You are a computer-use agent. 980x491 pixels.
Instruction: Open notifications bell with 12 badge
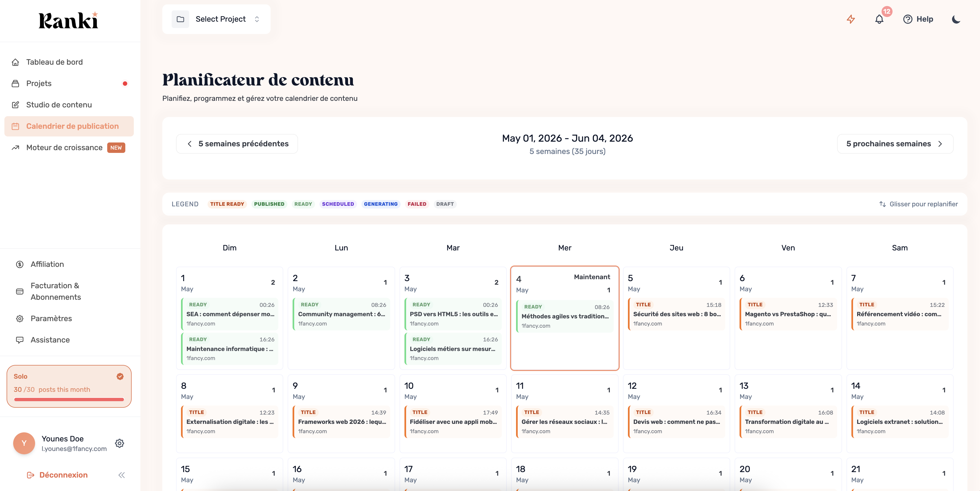879,19
